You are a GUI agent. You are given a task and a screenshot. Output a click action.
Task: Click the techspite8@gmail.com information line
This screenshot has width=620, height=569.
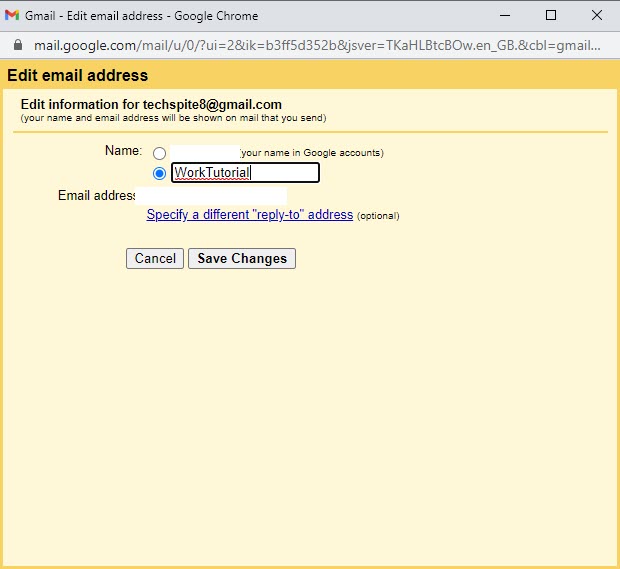151,104
